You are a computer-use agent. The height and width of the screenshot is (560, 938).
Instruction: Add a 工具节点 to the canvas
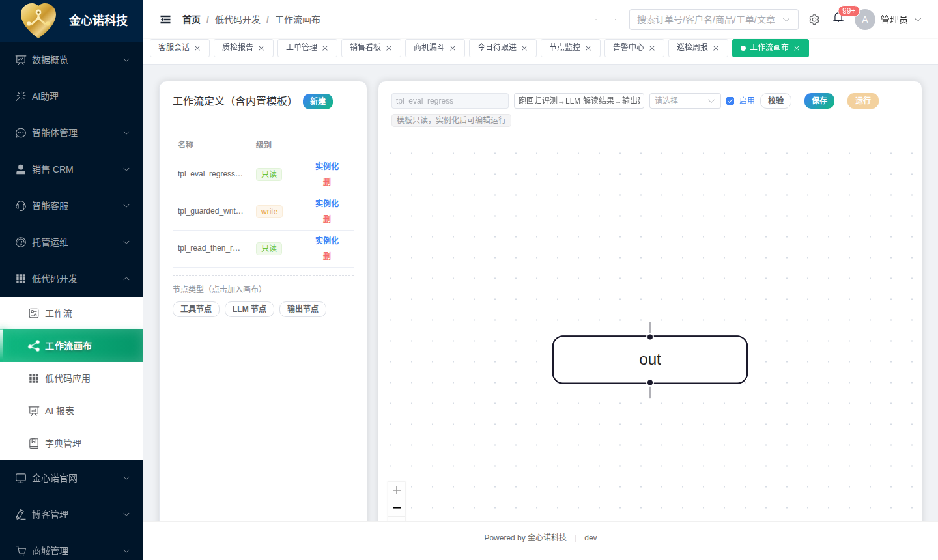(196, 309)
